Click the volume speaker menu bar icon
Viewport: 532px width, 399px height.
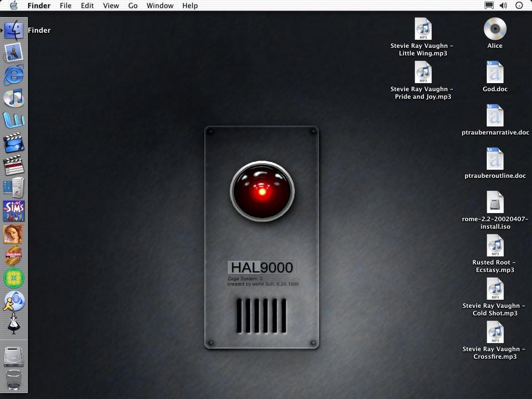503,6
